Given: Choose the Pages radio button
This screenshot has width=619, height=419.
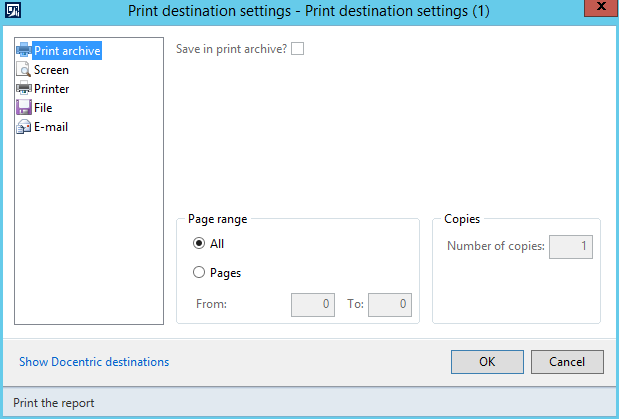Looking at the screenshot, I should point(199,272).
